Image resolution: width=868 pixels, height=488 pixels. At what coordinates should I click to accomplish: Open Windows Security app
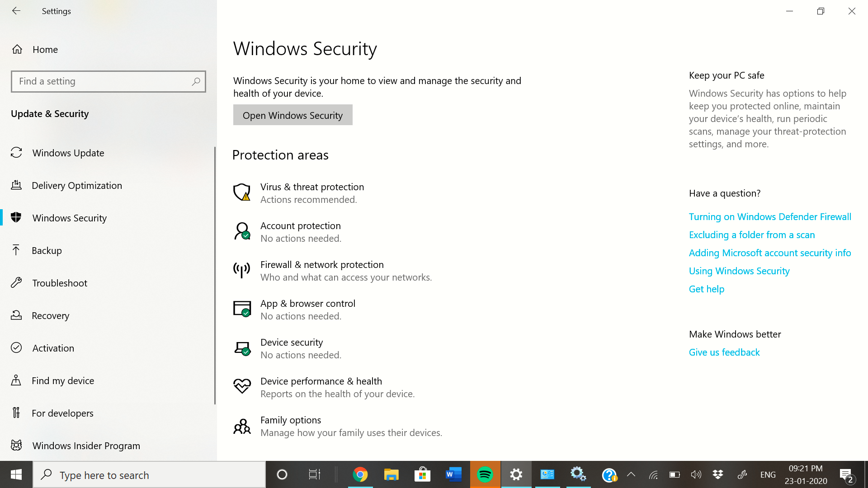[x=292, y=115]
